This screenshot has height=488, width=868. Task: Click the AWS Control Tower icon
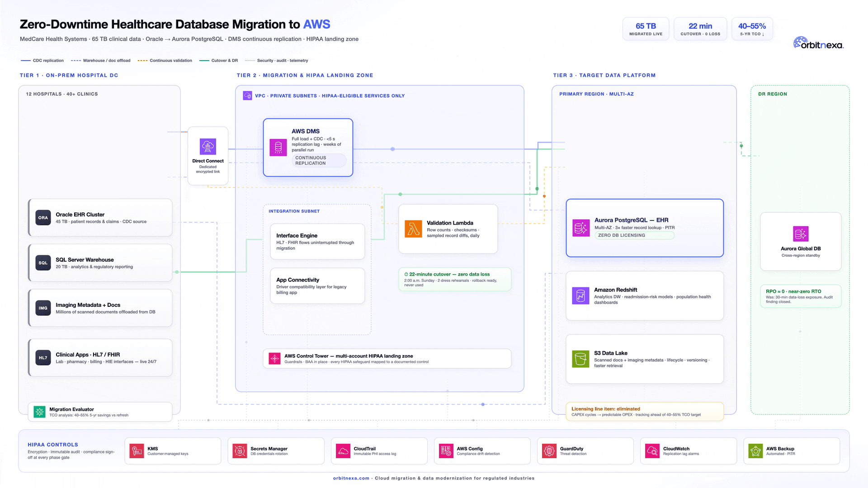pyautogui.click(x=274, y=358)
